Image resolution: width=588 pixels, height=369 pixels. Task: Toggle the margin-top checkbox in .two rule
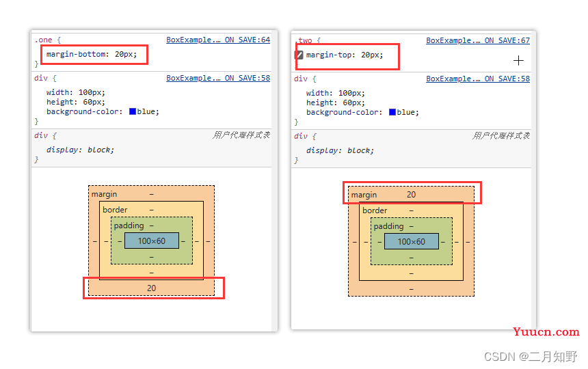click(x=299, y=55)
